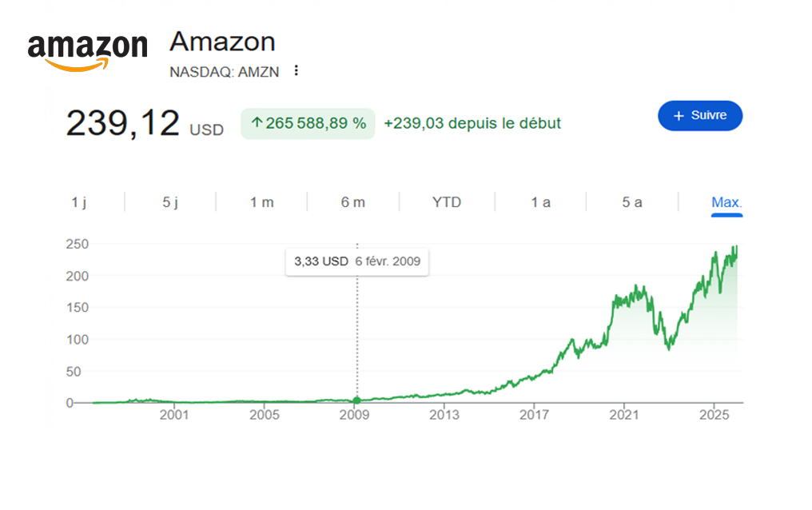Click the green data point at 2009

click(x=357, y=400)
